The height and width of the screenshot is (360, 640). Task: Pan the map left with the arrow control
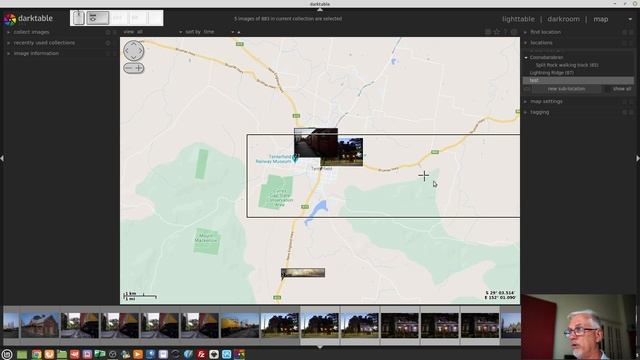click(127, 51)
